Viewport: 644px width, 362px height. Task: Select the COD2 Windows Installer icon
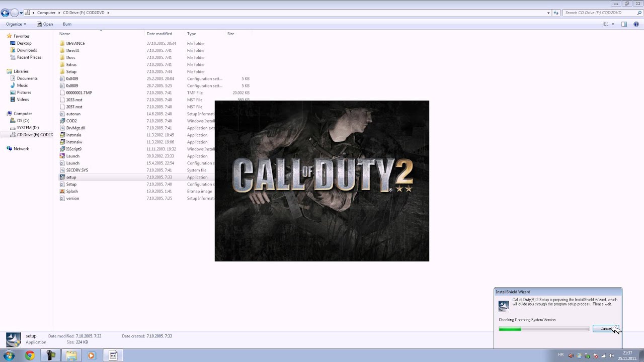point(62,121)
